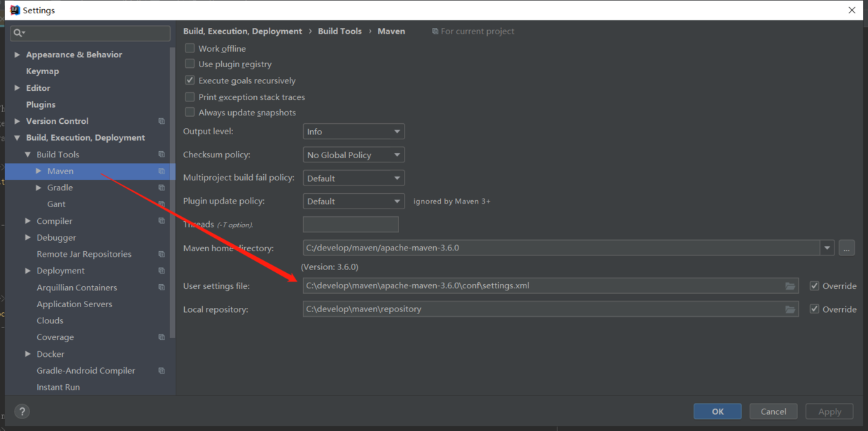Enable Work offline checkbox
This screenshot has height=431, width=868.
(x=190, y=48)
